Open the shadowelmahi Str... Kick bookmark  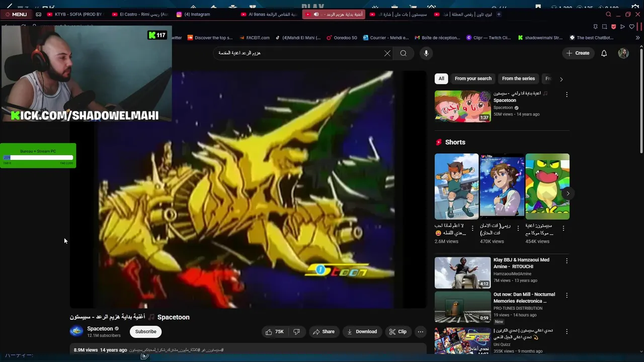pyautogui.click(x=540, y=38)
